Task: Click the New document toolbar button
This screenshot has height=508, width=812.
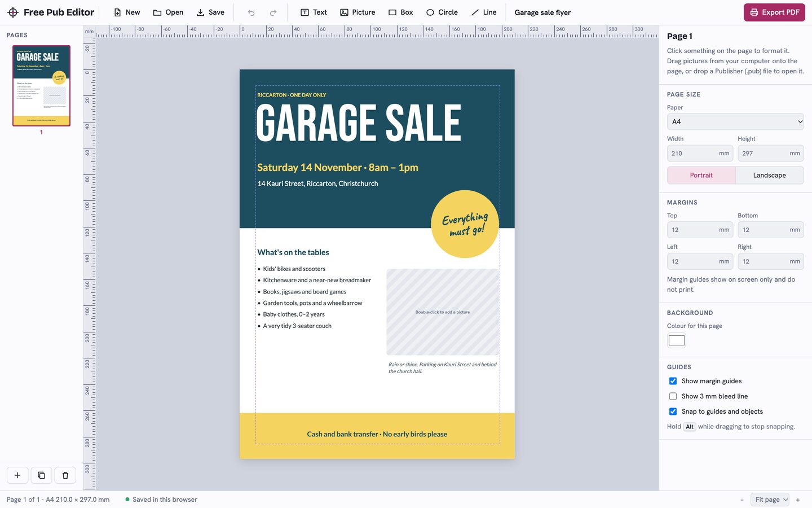Action: tap(127, 12)
